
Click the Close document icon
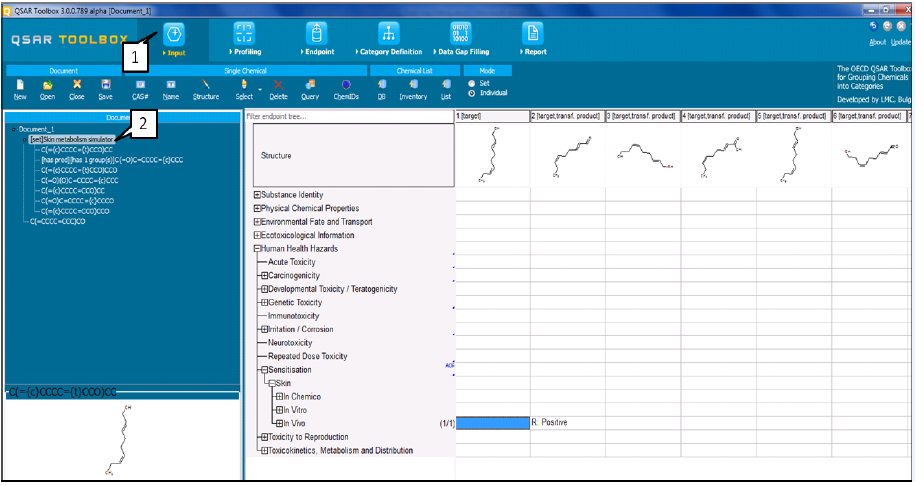77,85
